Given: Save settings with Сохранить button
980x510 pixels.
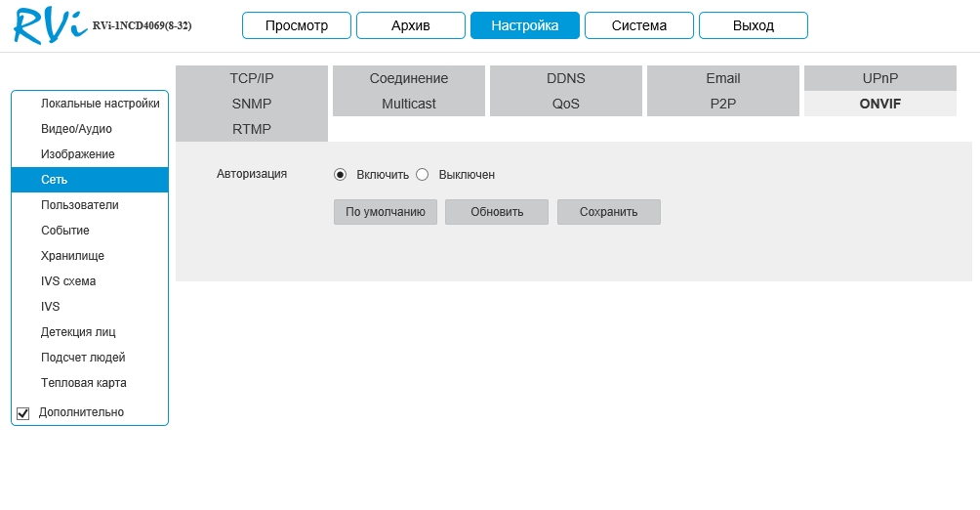Looking at the screenshot, I should point(608,212).
